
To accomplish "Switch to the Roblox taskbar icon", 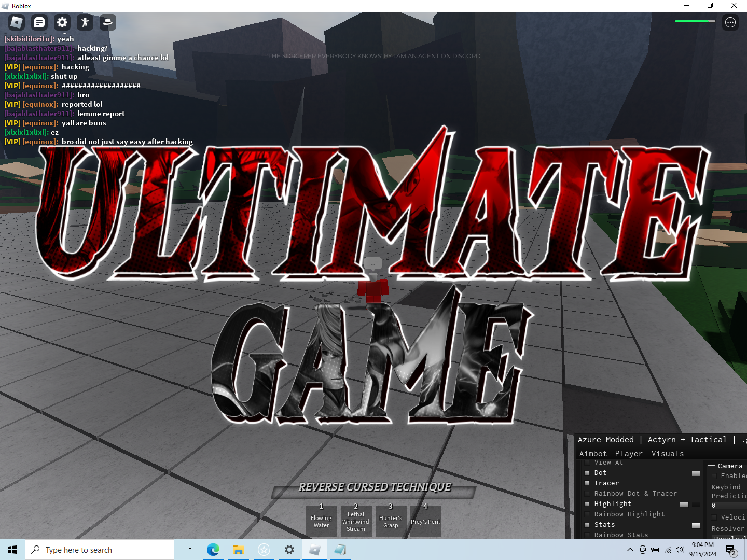I will pos(314,550).
